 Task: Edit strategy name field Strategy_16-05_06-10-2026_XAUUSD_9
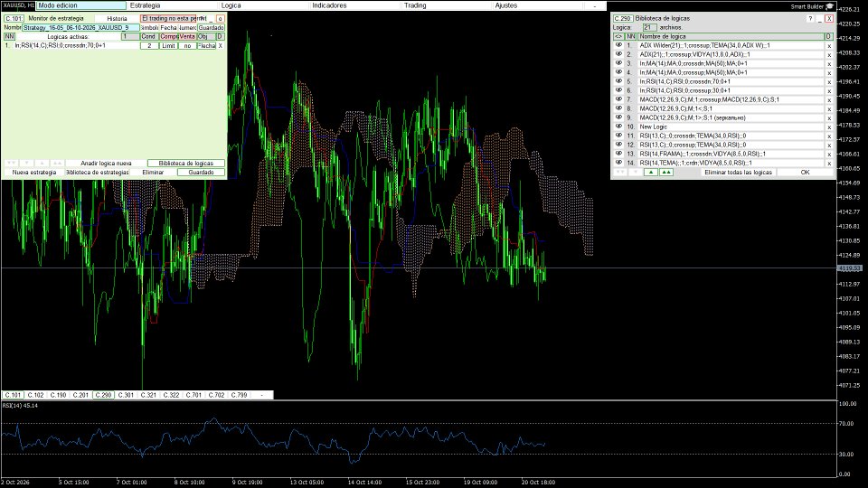[80, 28]
